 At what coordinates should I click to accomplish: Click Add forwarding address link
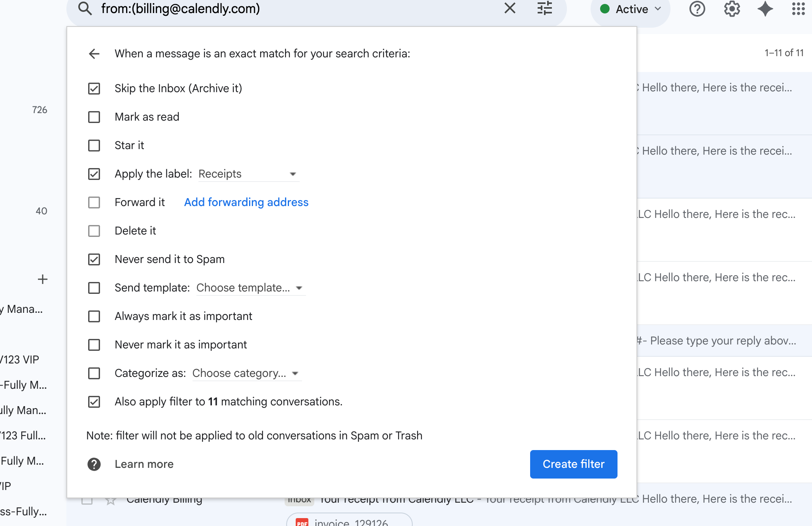point(246,202)
